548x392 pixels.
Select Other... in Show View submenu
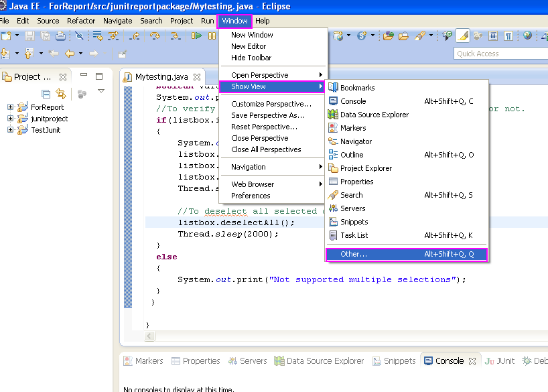(x=406, y=254)
